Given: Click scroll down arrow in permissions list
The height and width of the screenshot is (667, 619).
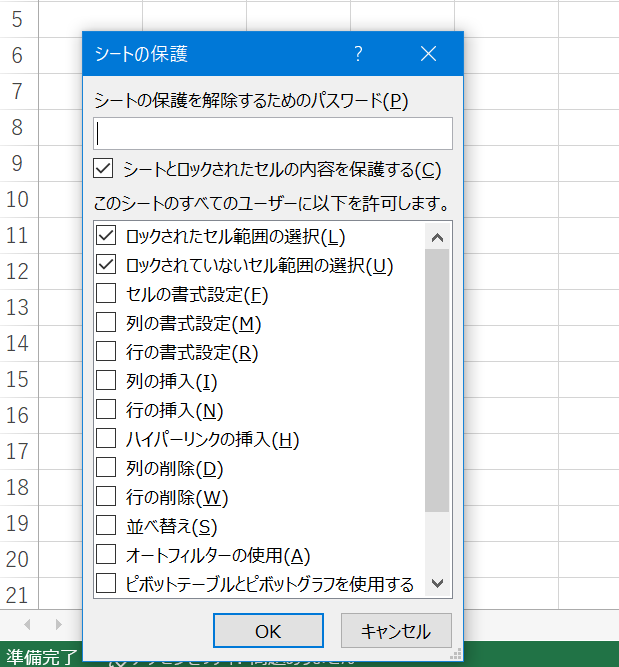Looking at the screenshot, I should 437,583.
